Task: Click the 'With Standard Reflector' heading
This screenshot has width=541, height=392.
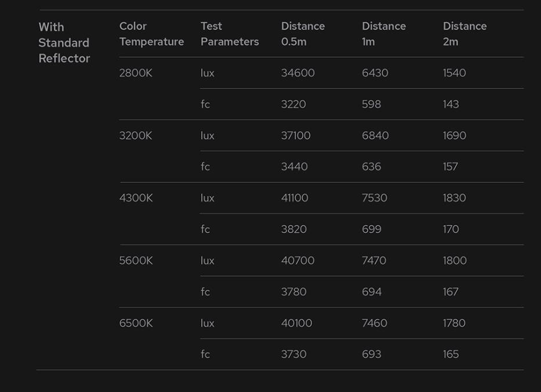Action: [x=64, y=43]
